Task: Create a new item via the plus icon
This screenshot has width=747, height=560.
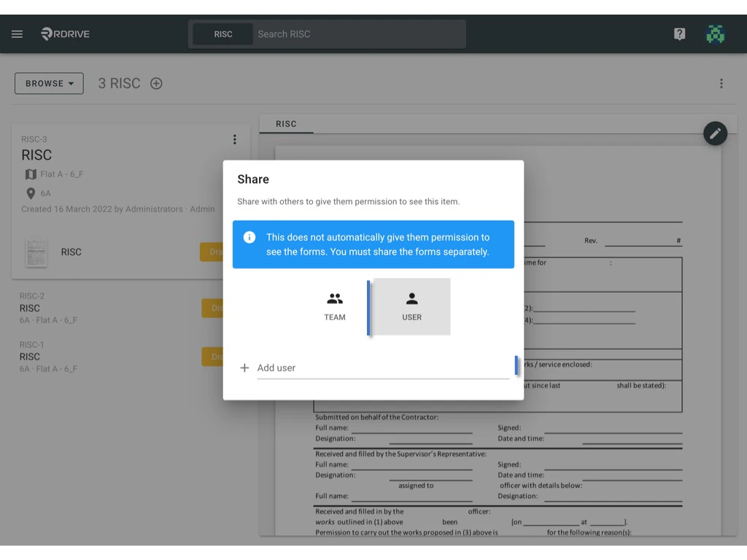Action: pyautogui.click(x=156, y=83)
